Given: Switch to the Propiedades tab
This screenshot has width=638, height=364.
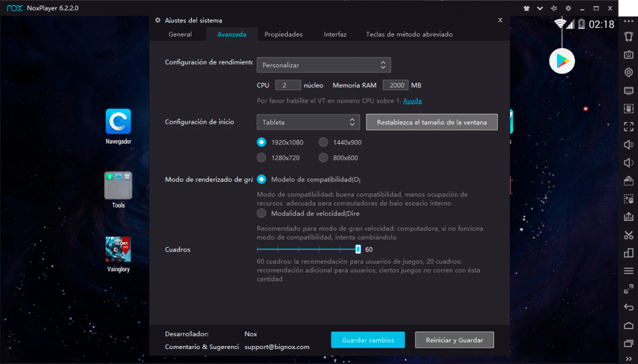Looking at the screenshot, I should pos(283,34).
